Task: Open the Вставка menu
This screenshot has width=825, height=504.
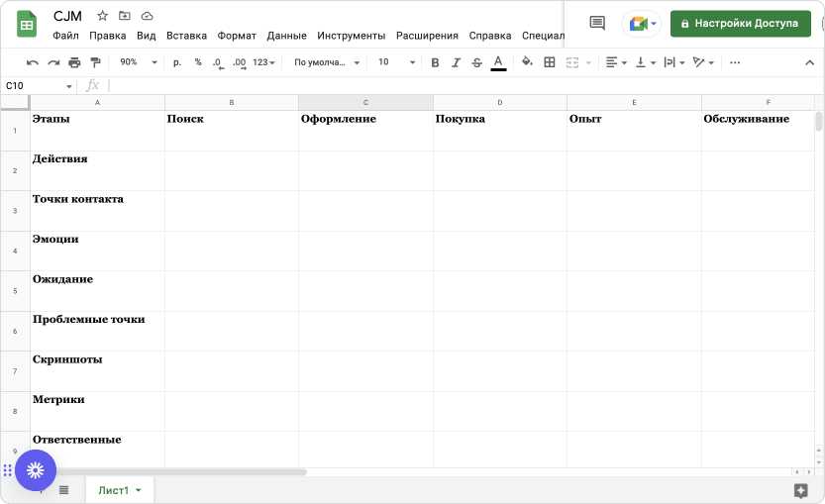Action: 186,36
